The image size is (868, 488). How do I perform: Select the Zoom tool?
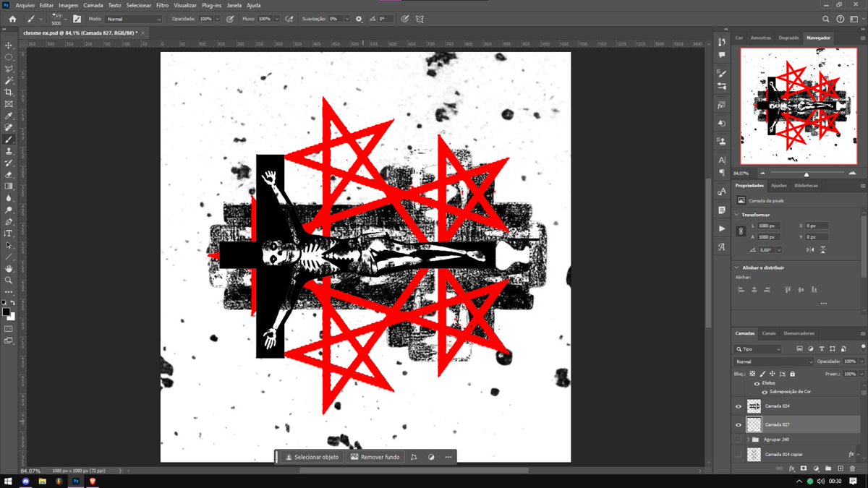(x=9, y=280)
